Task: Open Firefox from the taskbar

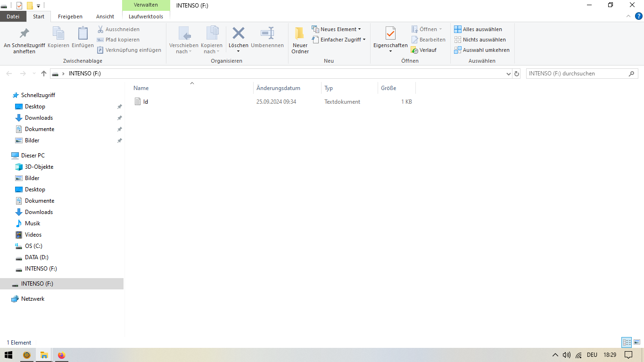Action: tap(61, 355)
